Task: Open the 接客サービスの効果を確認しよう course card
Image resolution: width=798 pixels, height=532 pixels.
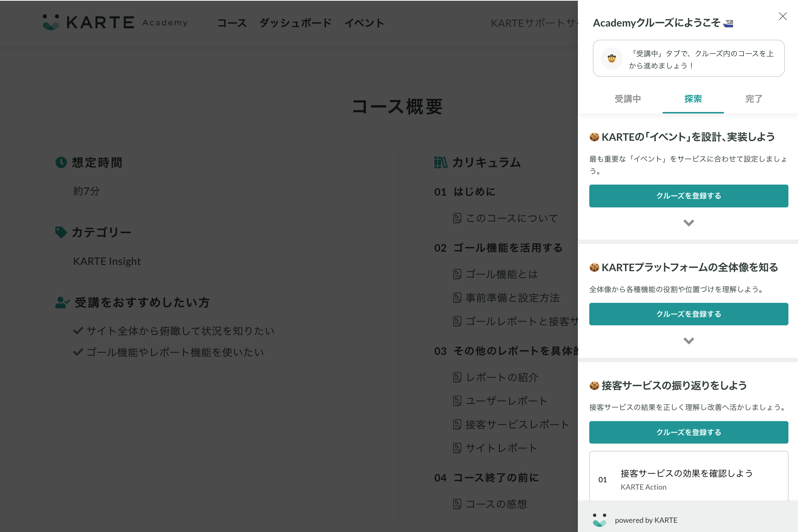Action: coord(688,476)
